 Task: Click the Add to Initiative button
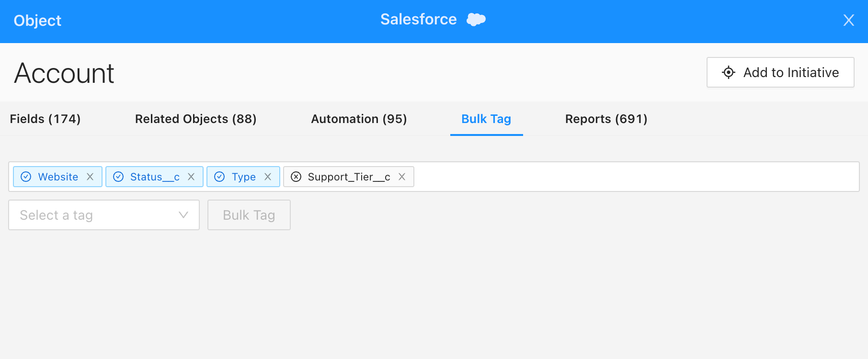click(780, 72)
